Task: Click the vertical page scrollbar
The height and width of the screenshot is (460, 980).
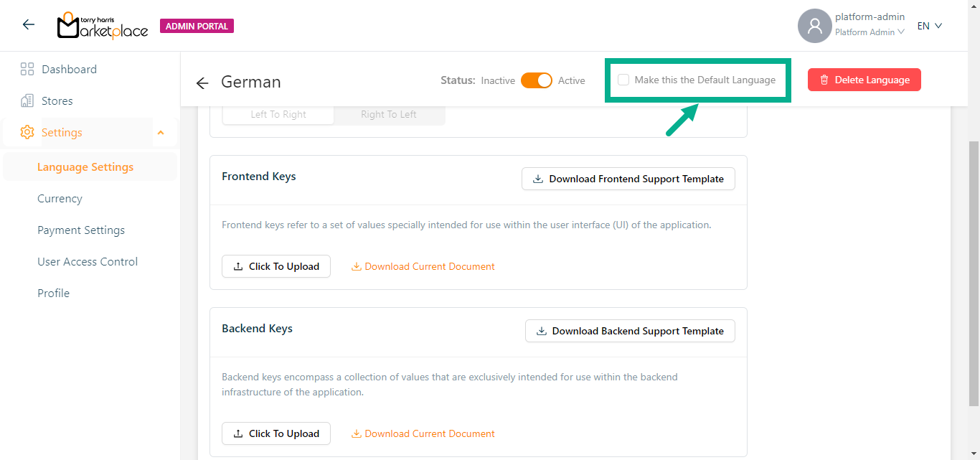Action: coord(974,273)
